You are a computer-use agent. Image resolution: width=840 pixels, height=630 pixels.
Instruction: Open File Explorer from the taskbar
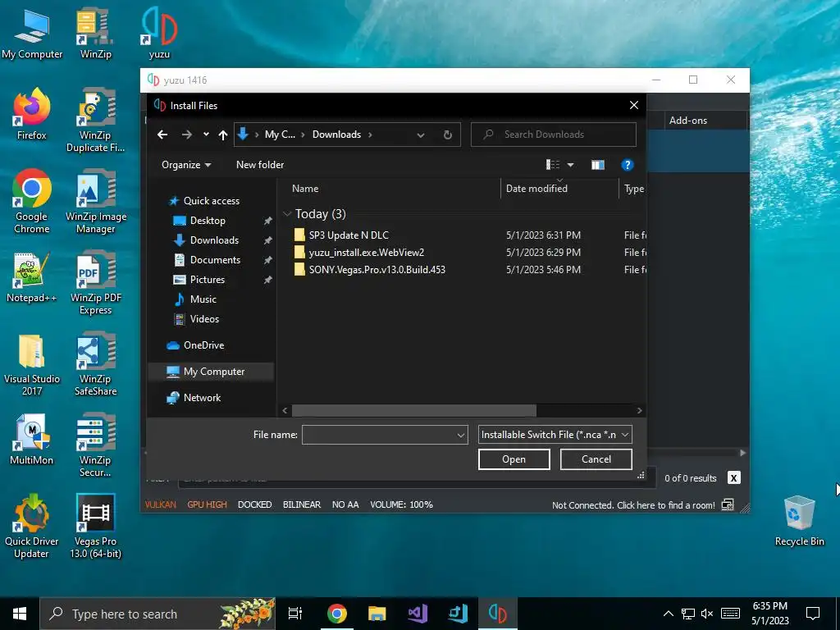tap(377, 614)
